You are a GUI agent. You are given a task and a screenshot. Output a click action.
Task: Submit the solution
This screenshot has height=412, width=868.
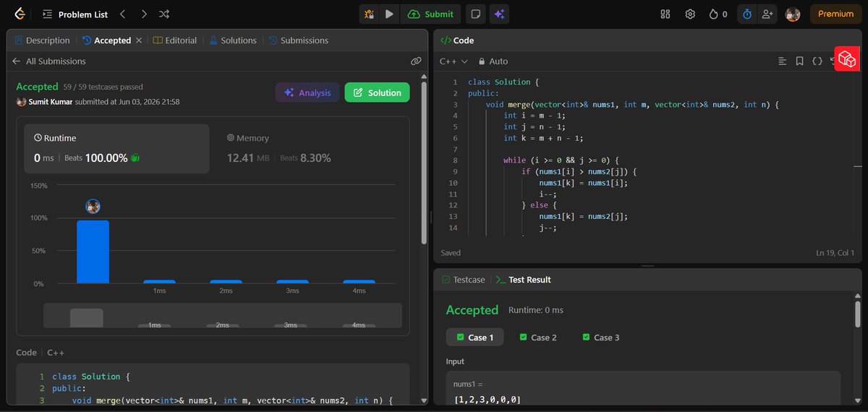(431, 14)
